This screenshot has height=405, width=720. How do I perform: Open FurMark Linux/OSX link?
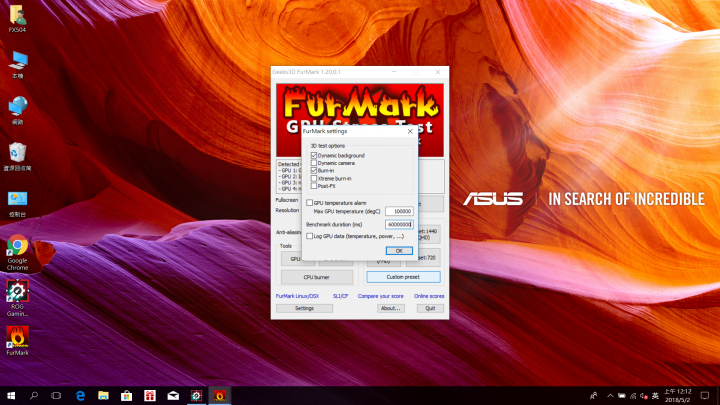[297, 296]
